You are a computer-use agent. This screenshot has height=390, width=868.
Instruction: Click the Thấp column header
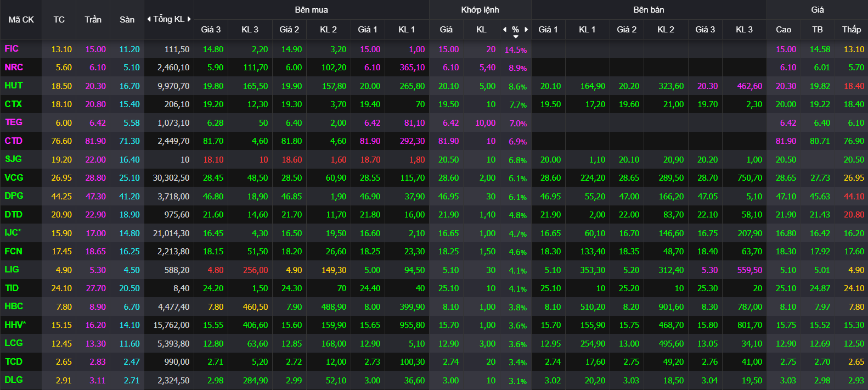click(x=852, y=30)
